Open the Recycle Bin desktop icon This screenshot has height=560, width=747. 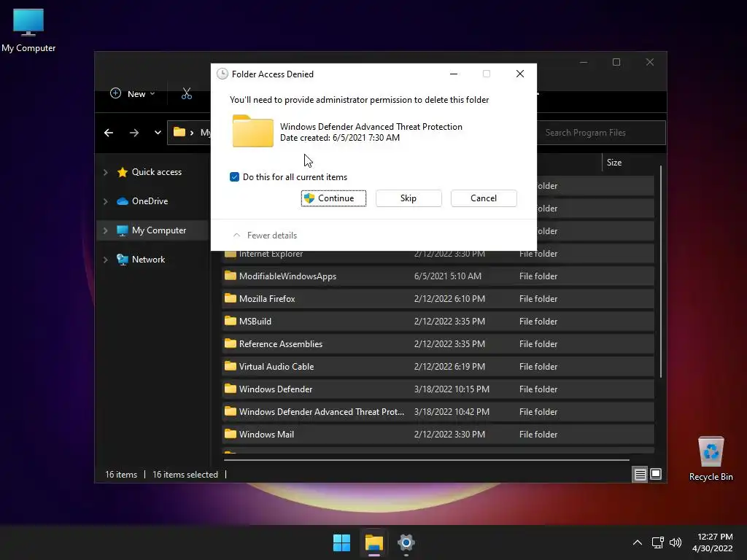click(711, 458)
